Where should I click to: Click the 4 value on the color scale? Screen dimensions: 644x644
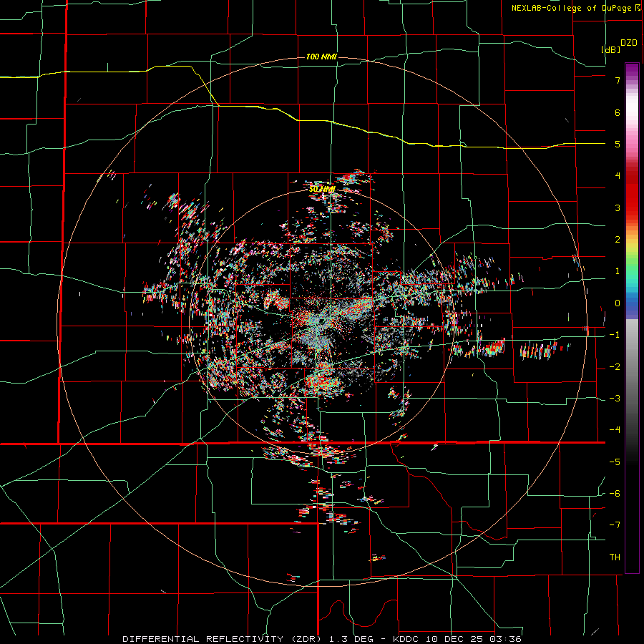[x=618, y=176]
